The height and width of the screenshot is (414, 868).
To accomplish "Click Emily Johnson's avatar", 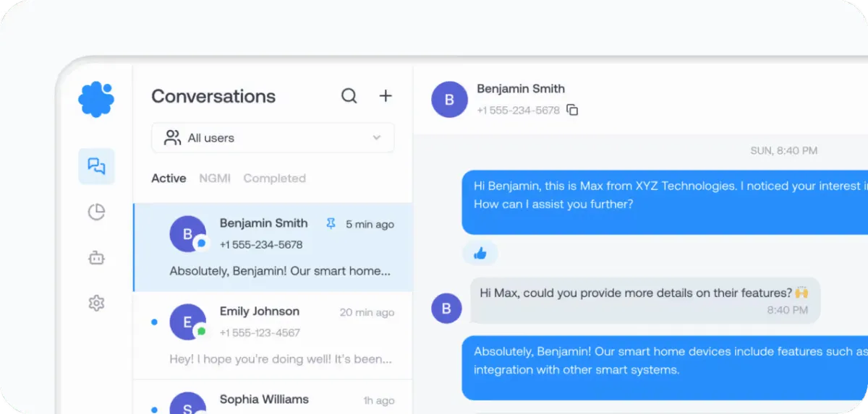I will coord(187,322).
